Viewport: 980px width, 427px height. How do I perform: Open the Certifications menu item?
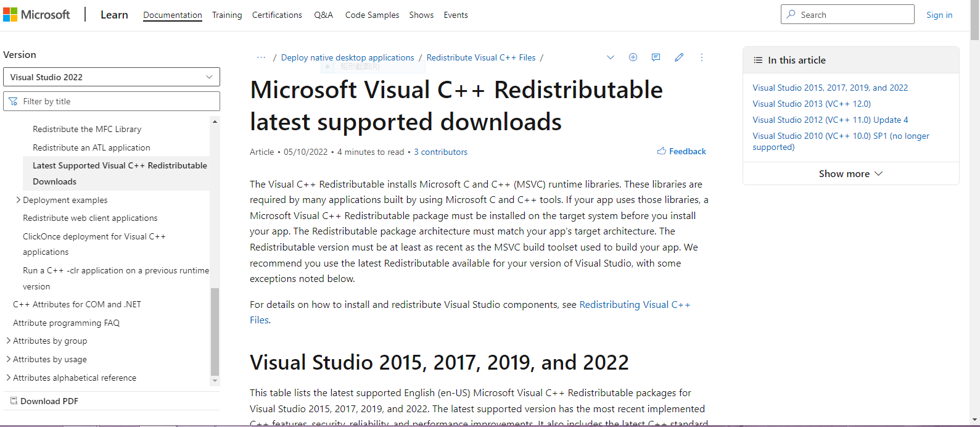pos(277,15)
